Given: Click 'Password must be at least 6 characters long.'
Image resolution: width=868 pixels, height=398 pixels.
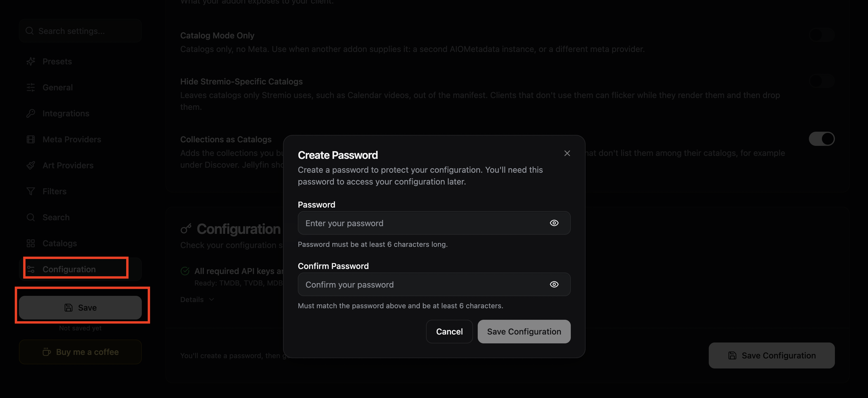Looking at the screenshot, I should (x=373, y=244).
